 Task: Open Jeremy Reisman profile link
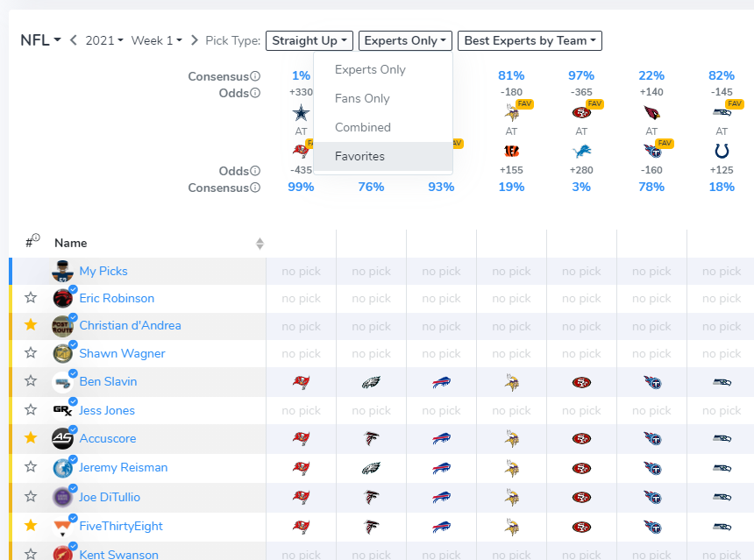pyautogui.click(x=123, y=467)
